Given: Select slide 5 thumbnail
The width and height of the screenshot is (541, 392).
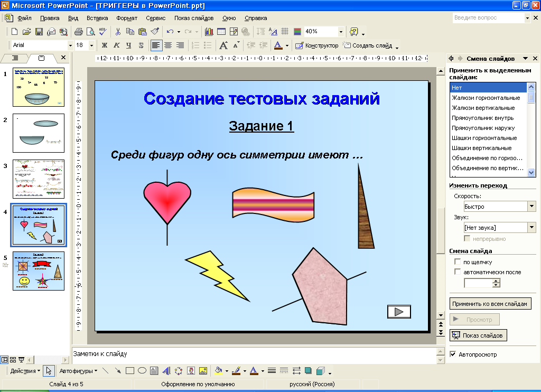Looking at the screenshot, I should 38,271.
